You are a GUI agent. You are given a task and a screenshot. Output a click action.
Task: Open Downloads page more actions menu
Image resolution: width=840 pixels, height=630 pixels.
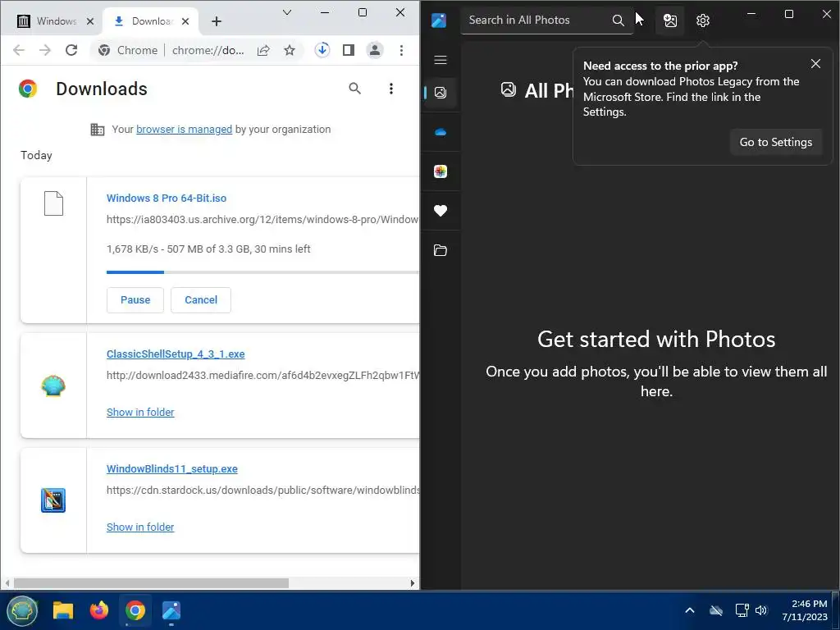click(x=391, y=89)
